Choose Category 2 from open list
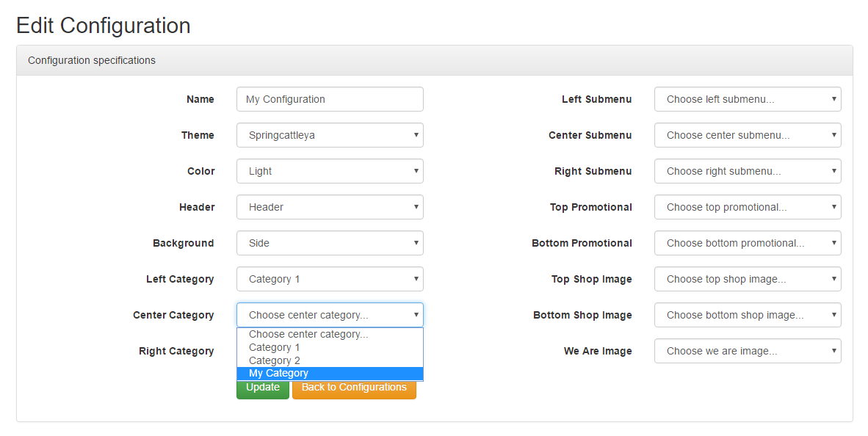Image resolution: width=868 pixels, height=436 pixels. coord(330,360)
